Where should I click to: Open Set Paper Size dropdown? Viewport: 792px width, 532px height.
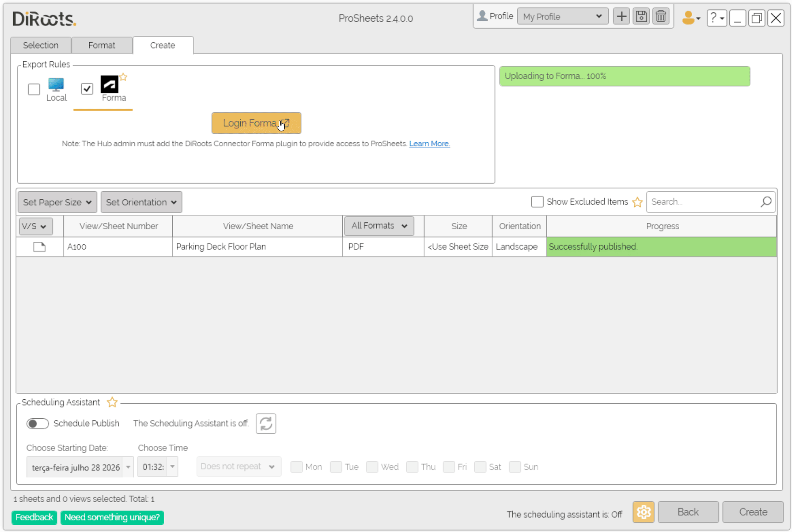pos(57,202)
